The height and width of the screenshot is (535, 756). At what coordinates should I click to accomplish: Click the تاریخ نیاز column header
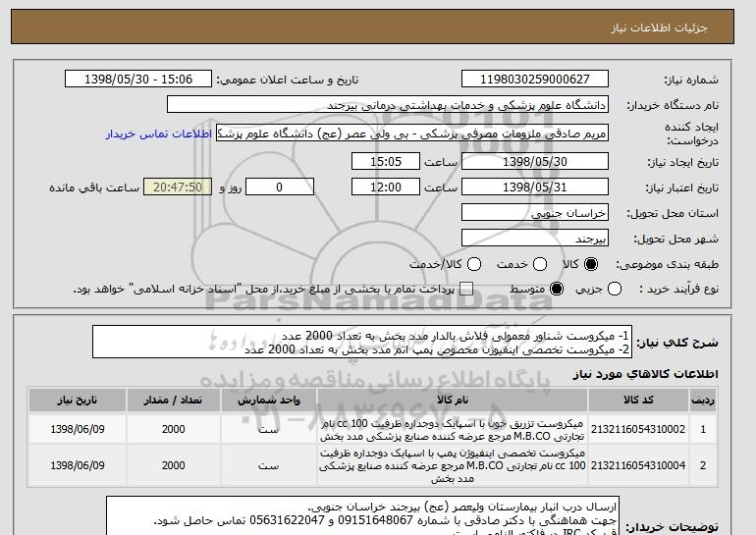[78, 400]
